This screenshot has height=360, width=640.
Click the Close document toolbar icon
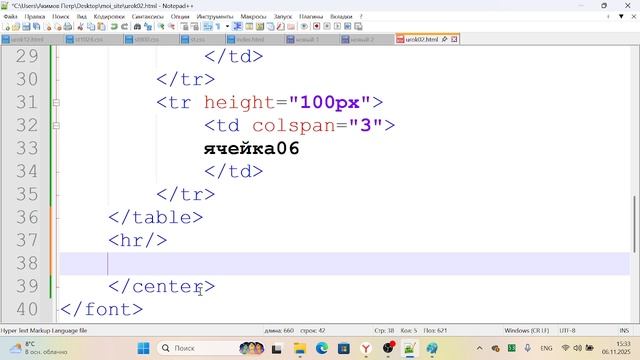click(x=48, y=27)
